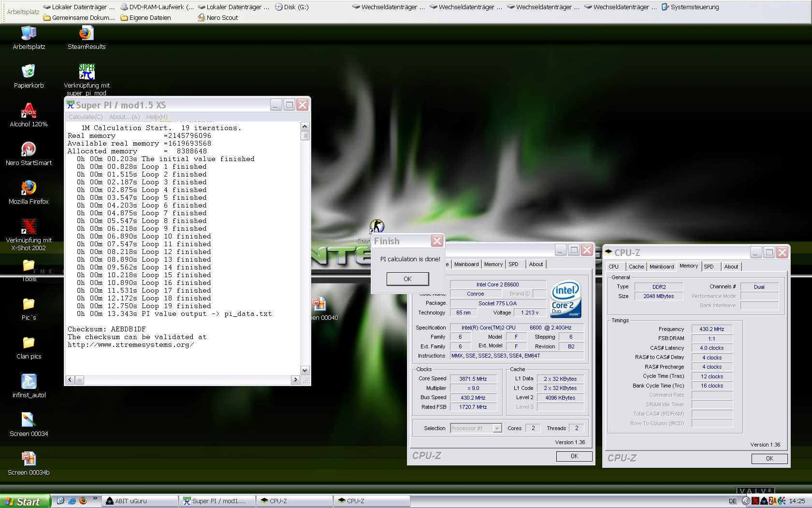Viewport: 812px width, 508px height.
Task: Click the DVD-RAM-Laufwerk drive in the top toolbar
Action: 157,7
